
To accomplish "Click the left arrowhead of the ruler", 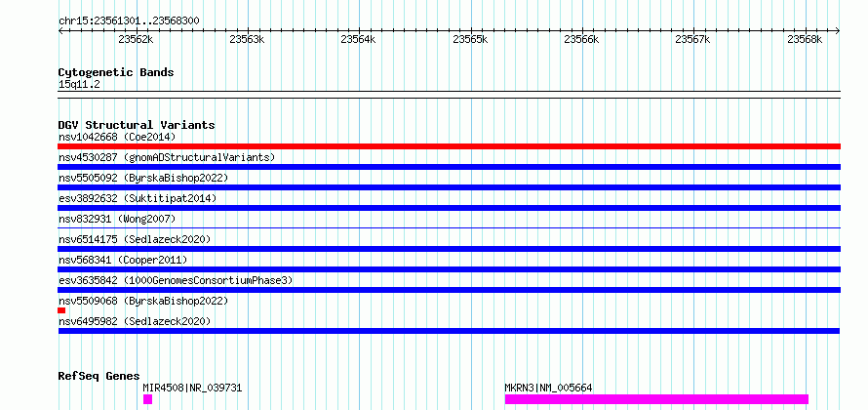I will pyautogui.click(x=60, y=31).
